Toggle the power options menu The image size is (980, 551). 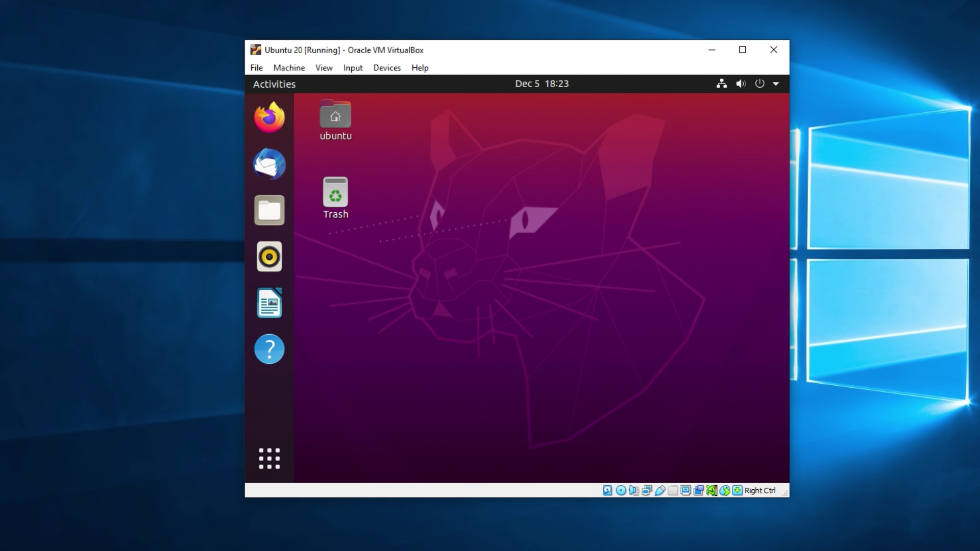tap(758, 84)
